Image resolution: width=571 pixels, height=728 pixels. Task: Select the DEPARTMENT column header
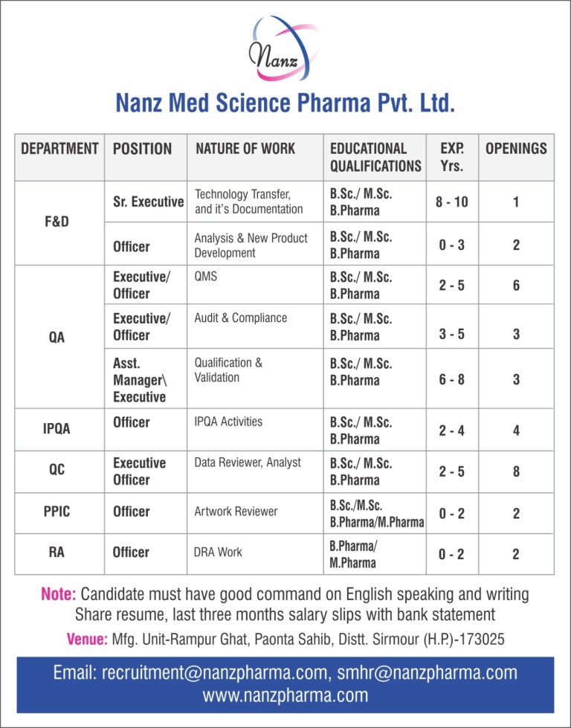pyautogui.click(x=59, y=149)
